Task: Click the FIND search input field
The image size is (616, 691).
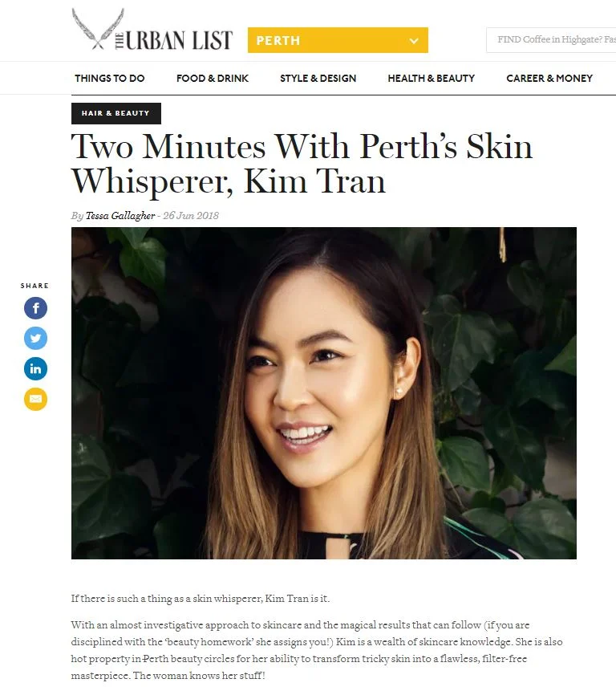Action: tap(551, 39)
